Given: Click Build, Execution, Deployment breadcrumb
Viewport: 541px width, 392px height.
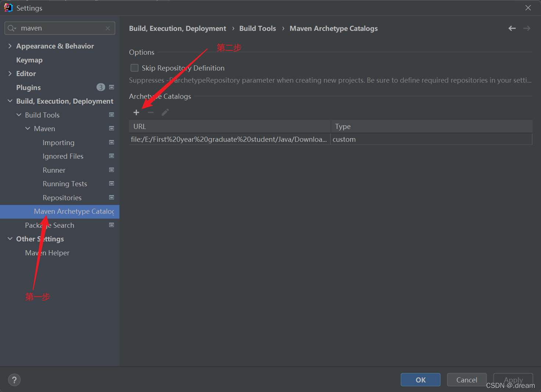Looking at the screenshot, I should [x=178, y=28].
